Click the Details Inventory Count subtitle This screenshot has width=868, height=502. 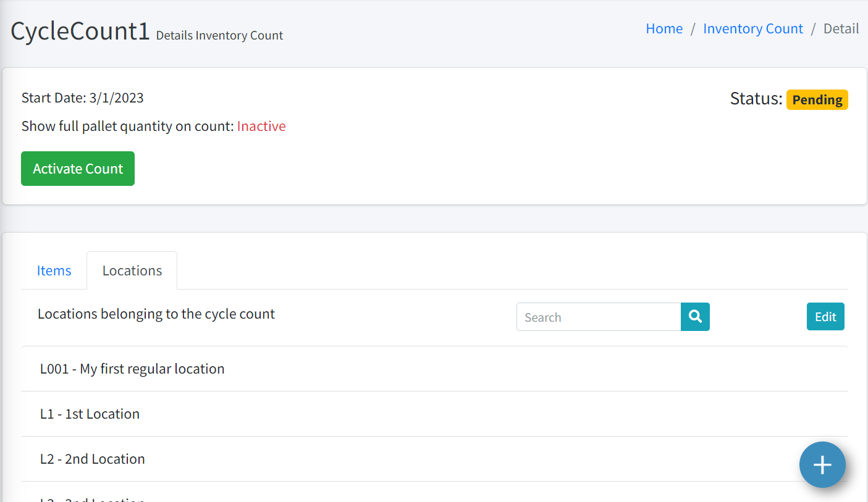click(219, 36)
